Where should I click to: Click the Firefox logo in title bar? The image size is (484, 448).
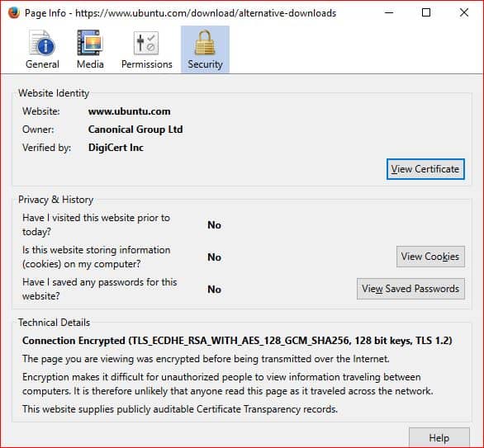[x=13, y=13]
